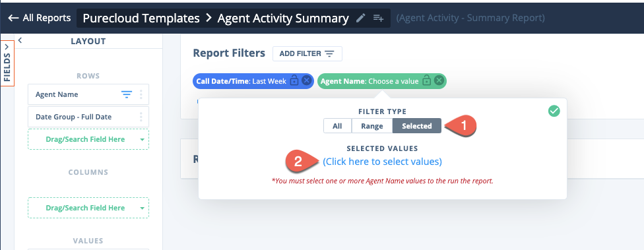Open options menu for Date Group row
Screen dimensions: 644x250
[141, 117]
